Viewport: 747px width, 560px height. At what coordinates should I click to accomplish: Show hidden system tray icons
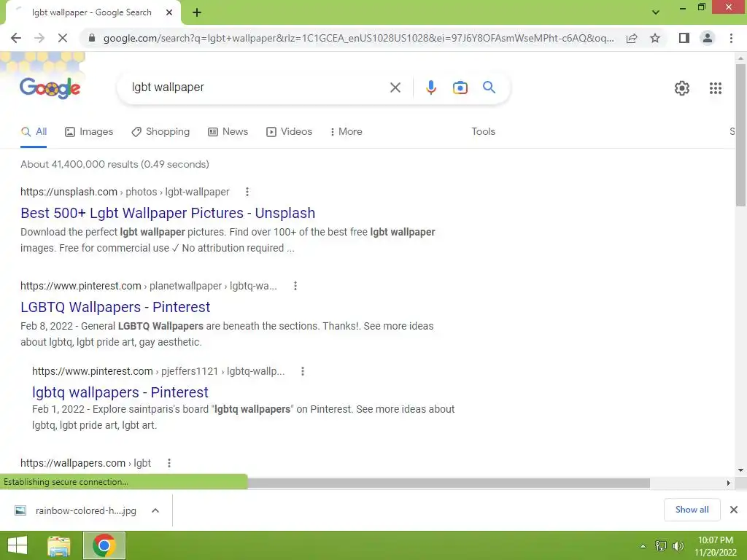643,546
